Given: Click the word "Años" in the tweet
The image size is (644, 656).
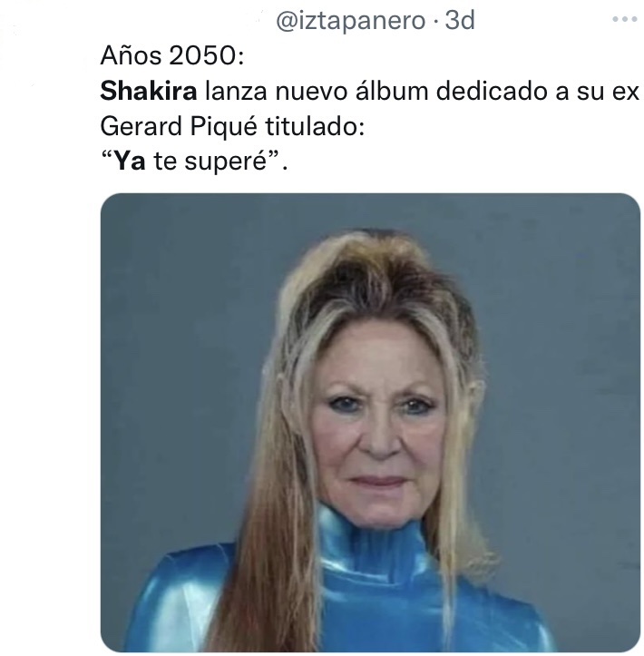Looking at the screenshot, I should pyautogui.click(x=131, y=54).
